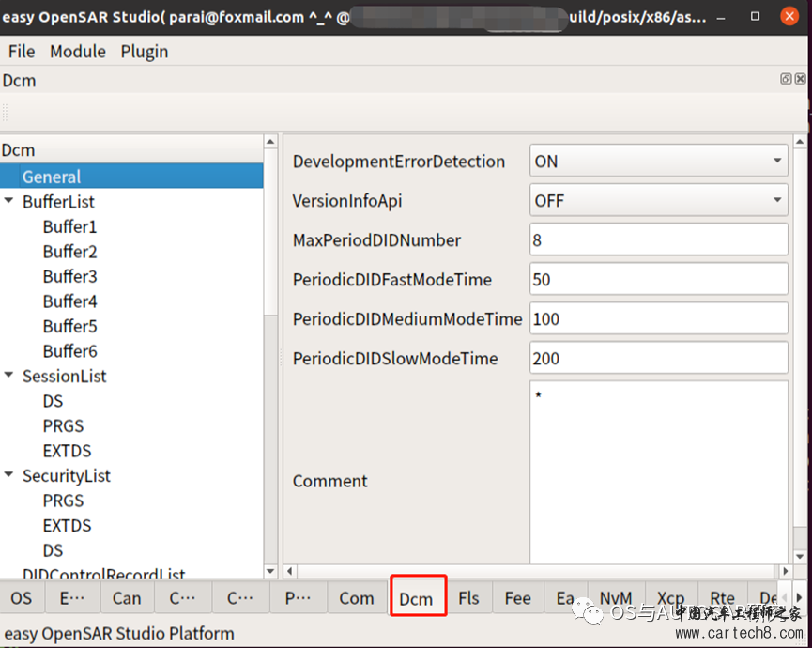
Task: Collapse the SecurityList tree node
Action: [x=8, y=474]
